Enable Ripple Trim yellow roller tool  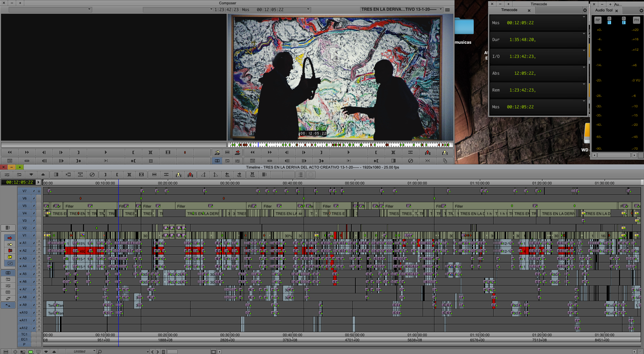[x=10, y=257]
